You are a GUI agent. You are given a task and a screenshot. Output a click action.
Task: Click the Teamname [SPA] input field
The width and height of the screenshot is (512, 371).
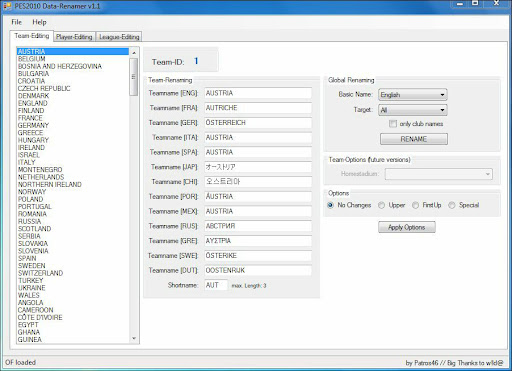pos(258,152)
